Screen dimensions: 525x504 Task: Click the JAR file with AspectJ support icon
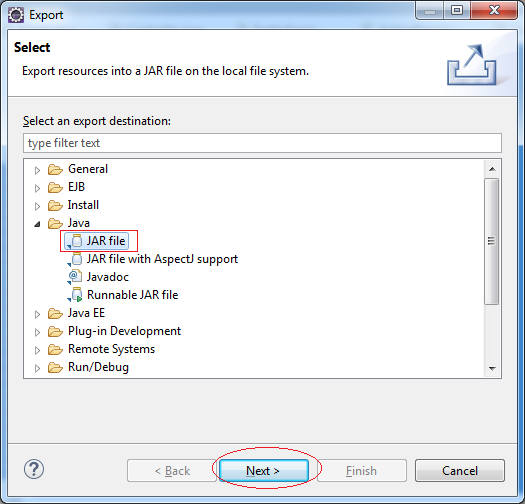tap(76, 259)
